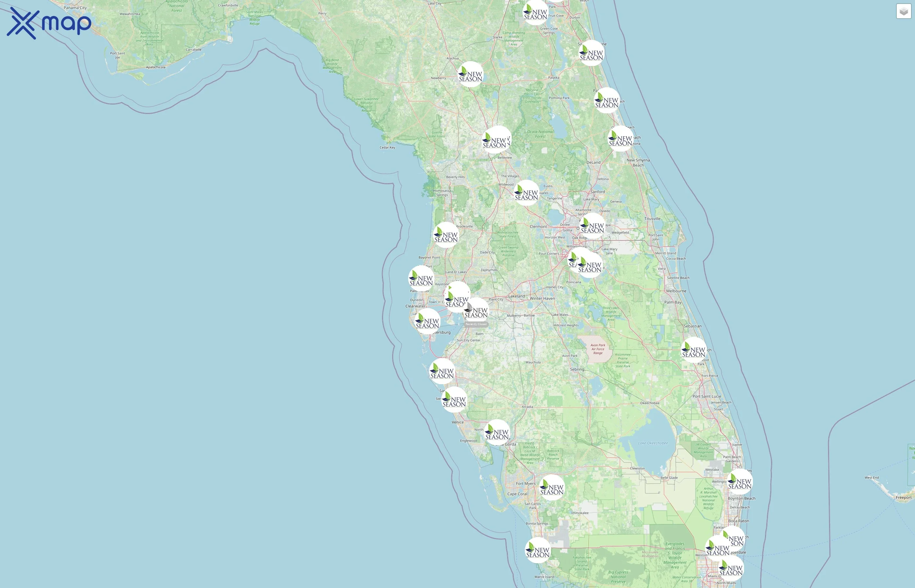Image resolution: width=915 pixels, height=588 pixels.
Task: Open New Season marker west of Brooksville
Action: (446, 235)
